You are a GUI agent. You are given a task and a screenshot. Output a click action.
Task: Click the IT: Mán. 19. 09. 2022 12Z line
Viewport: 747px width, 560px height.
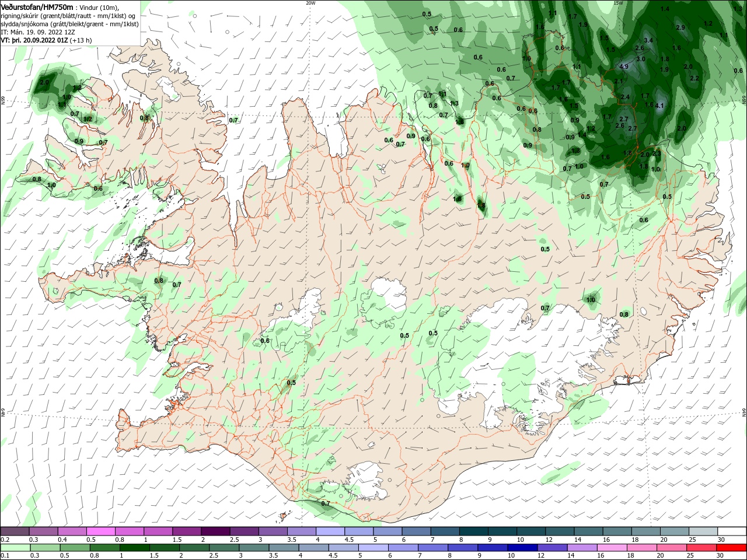click(x=39, y=32)
